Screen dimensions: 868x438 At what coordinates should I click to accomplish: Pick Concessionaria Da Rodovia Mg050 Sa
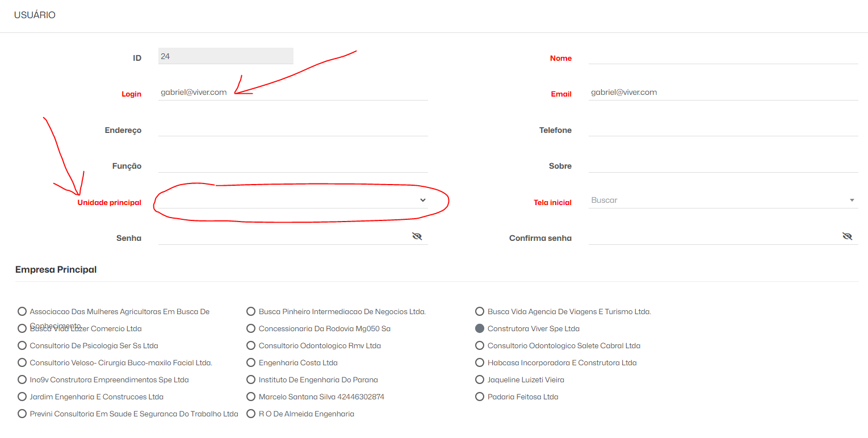(x=251, y=328)
